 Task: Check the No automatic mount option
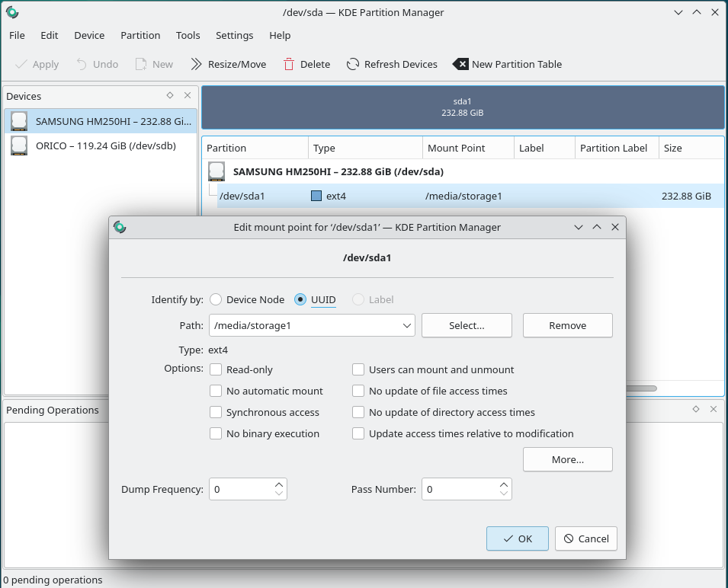216,391
